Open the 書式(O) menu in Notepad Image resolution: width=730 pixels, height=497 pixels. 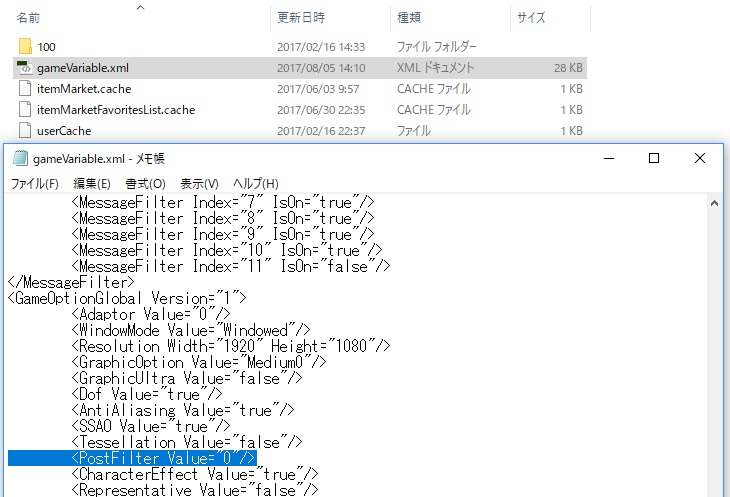pyautogui.click(x=145, y=184)
